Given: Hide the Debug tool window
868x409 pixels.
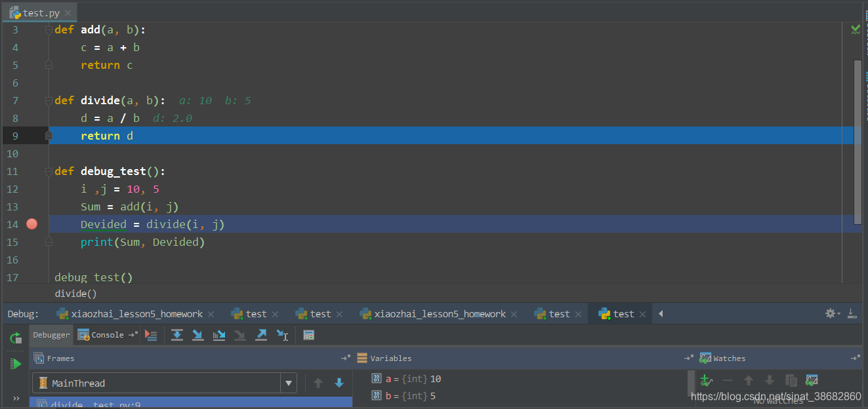Looking at the screenshot, I should pos(852,313).
